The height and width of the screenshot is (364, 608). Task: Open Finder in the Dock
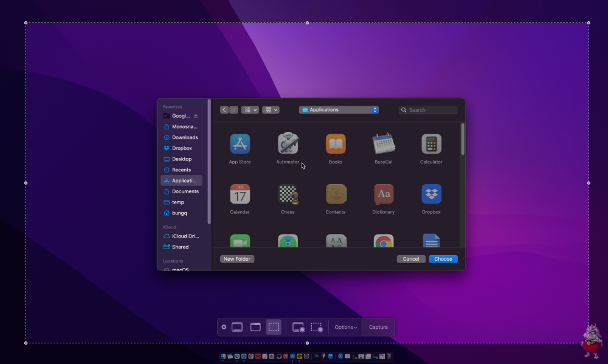coord(223,356)
